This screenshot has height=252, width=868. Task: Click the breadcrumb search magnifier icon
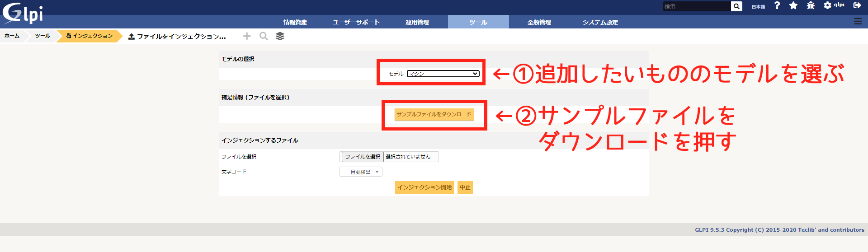tap(264, 36)
